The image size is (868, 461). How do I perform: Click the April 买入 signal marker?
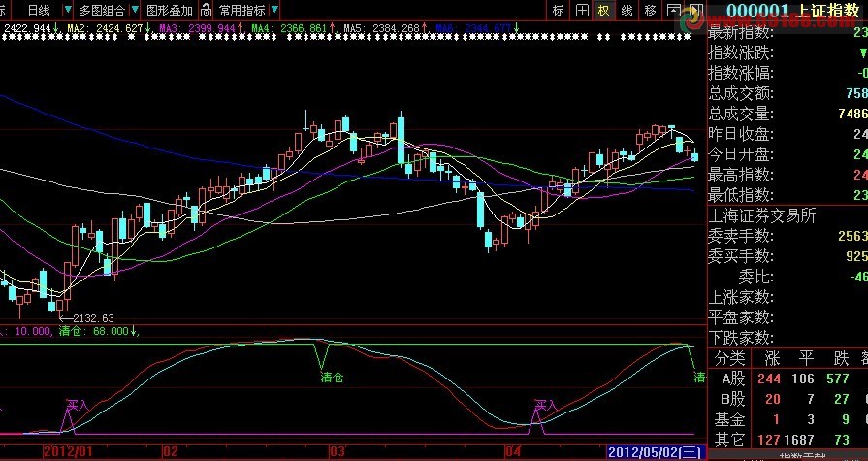point(545,405)
